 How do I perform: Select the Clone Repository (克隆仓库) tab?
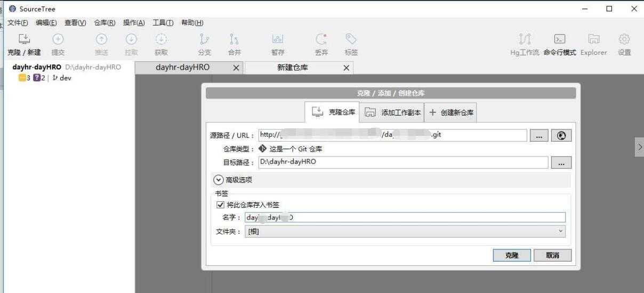(332, 112)
